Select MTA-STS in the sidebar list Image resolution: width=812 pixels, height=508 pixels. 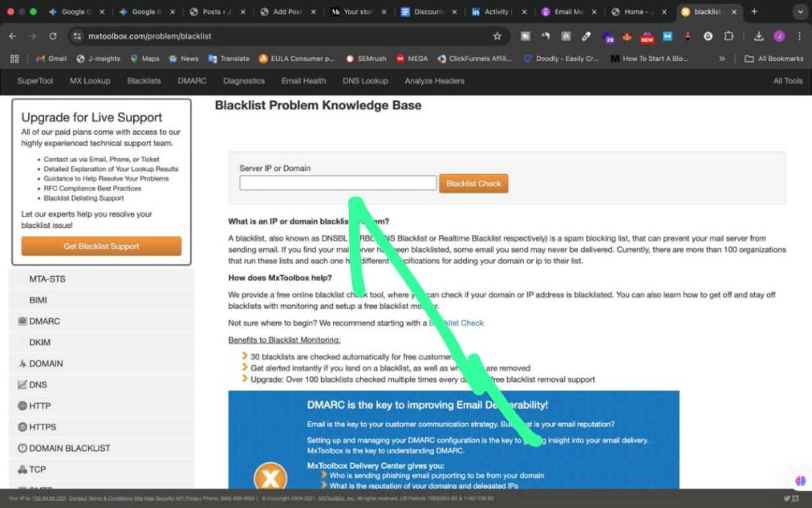tap(101, 279)
